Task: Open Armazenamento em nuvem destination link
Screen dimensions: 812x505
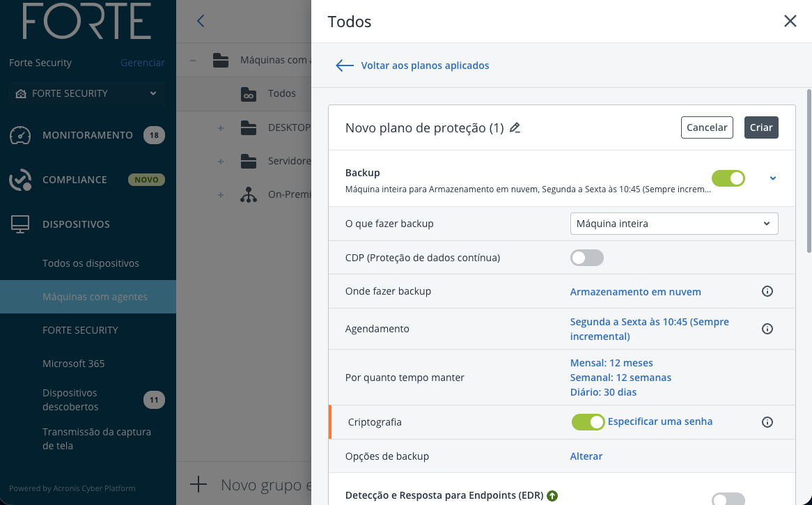Action: point(635,292)
